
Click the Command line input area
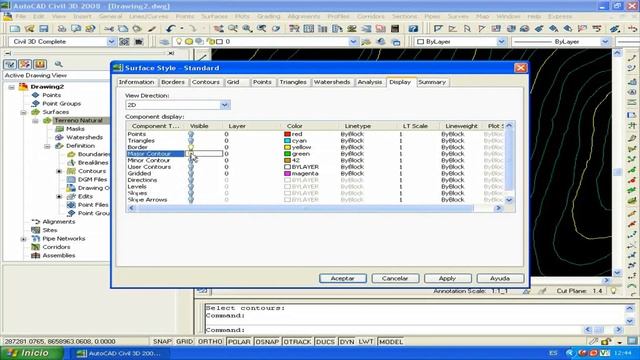[x=394, y=330]
